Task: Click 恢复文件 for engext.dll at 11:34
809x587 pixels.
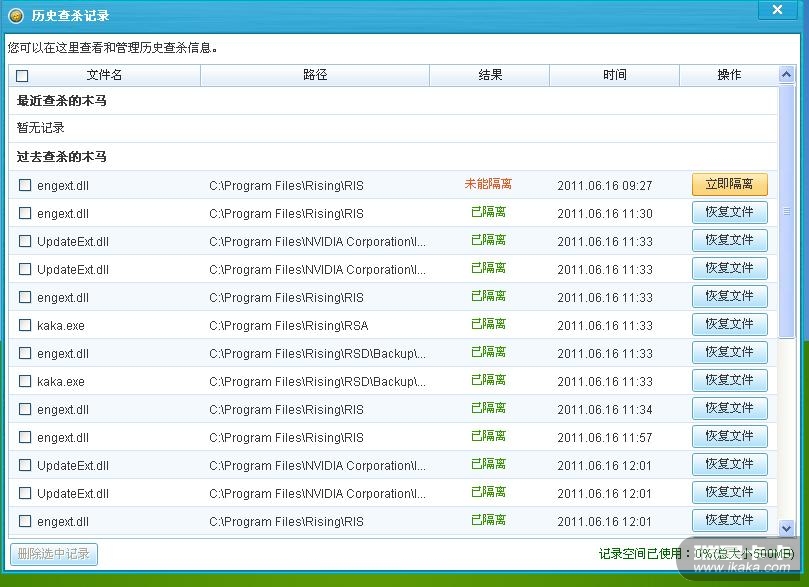Action: (x=730, y=408)
